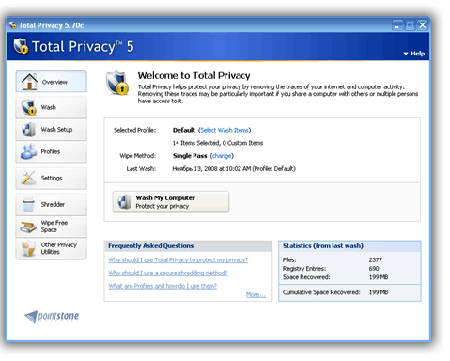Click the Frequently Asked Questions heading

(151, 246)
